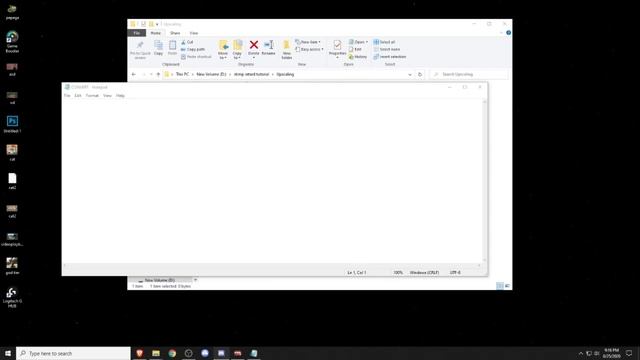Open the notification center icon

[629, 353]
